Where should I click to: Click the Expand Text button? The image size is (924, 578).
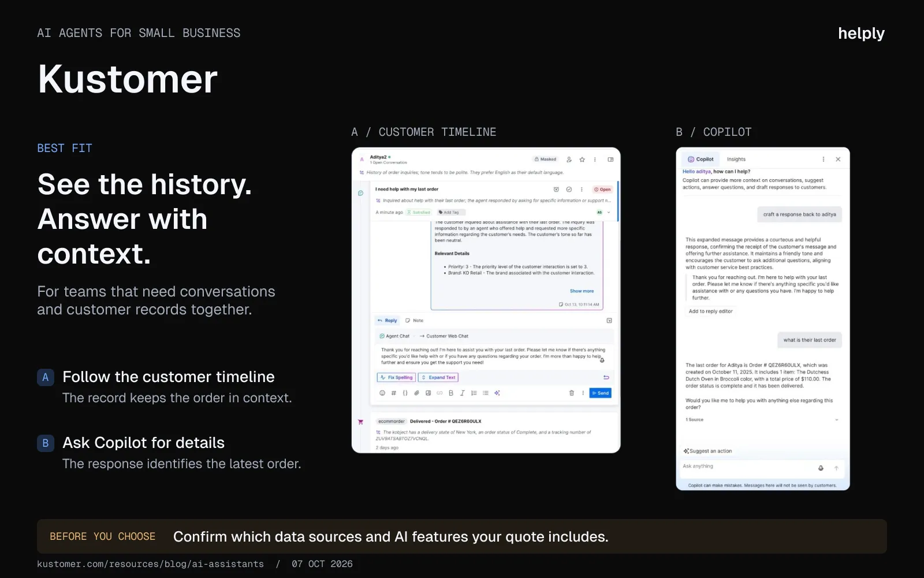tap(438, 377)
